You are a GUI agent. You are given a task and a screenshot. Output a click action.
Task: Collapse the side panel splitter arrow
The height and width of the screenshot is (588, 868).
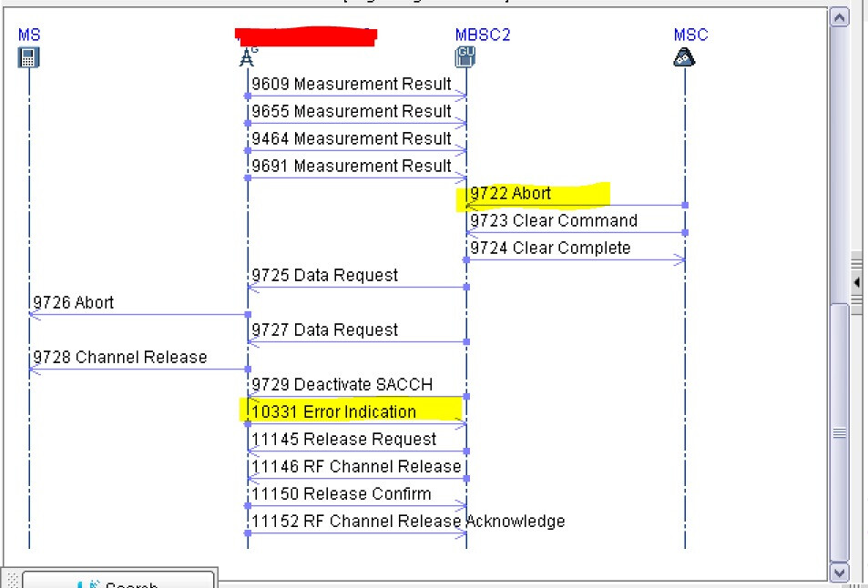point(857,282)
